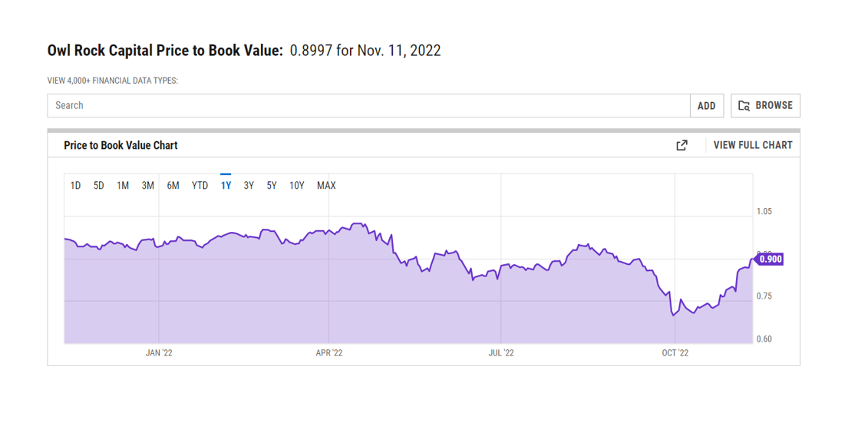Switch chart to 3M range
The height and width of the screenshot is (423, 868).
[148, 186]
